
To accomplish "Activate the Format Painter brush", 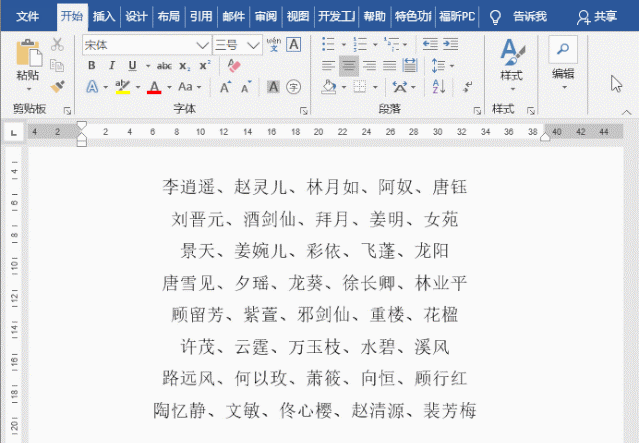I will click(x=57, y=86).
